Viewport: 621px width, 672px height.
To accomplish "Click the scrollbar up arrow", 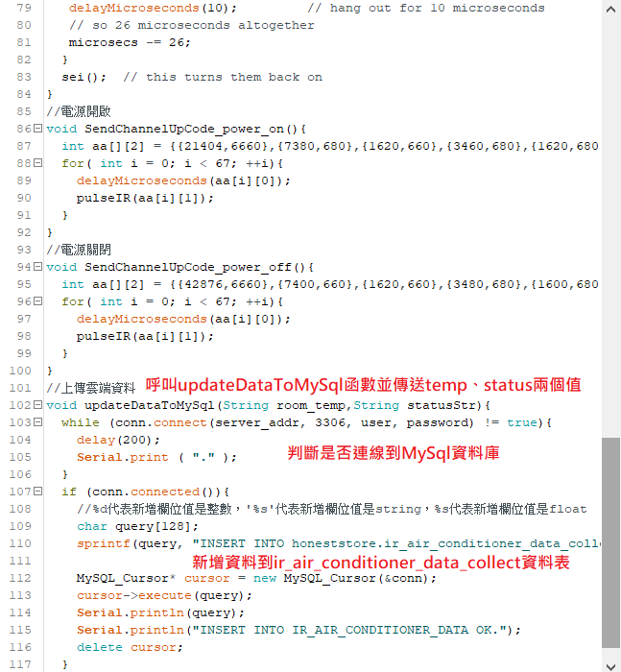I will coord(610,9).
